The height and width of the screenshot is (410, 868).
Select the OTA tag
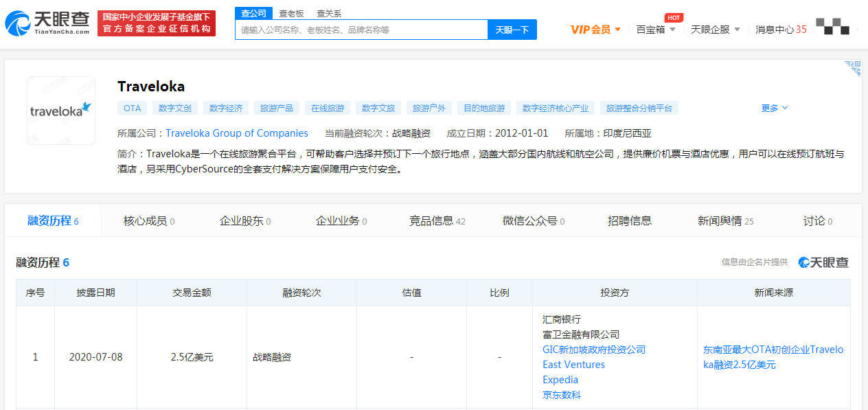pyautogui.click(x=133, y=108)
